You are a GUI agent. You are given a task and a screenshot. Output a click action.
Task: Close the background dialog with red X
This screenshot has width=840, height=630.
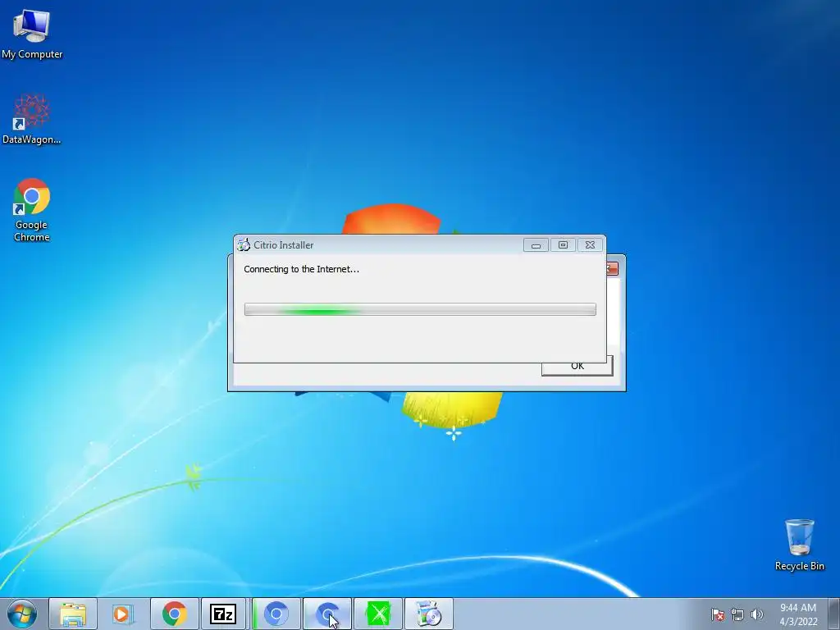tap(612, 268)
